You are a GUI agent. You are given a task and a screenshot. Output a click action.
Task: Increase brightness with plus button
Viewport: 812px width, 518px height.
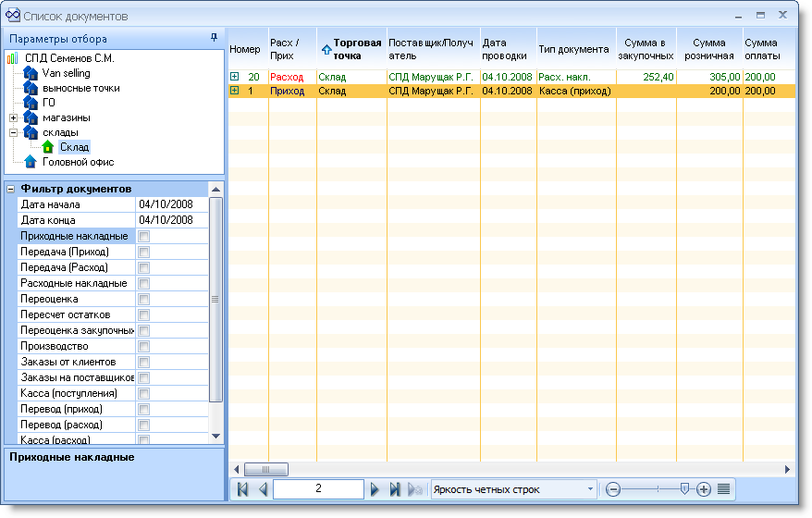point(703,489)
